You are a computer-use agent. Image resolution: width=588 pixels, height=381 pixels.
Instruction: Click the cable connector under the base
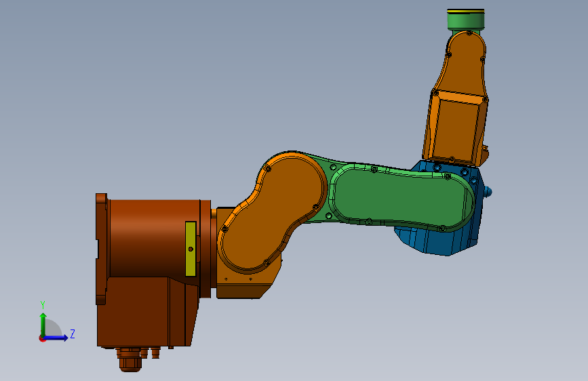pyautogui.click(x=130, y=361)
